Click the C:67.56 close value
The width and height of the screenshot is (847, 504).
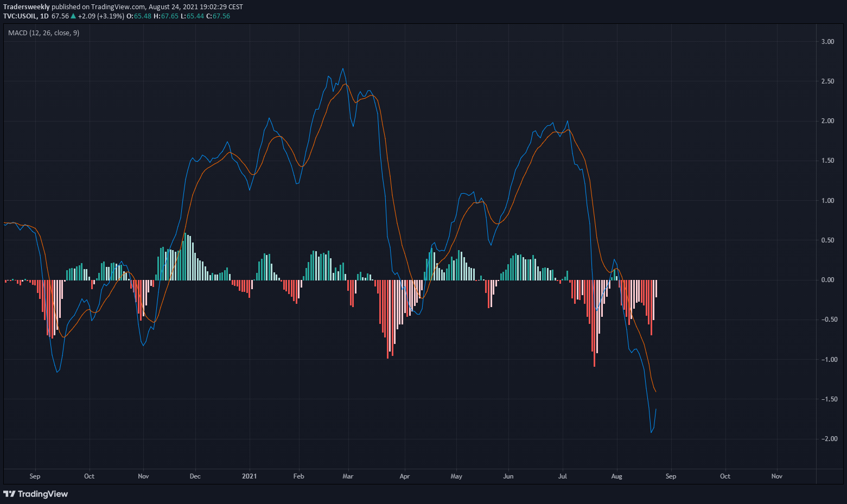tap(218, 16)
